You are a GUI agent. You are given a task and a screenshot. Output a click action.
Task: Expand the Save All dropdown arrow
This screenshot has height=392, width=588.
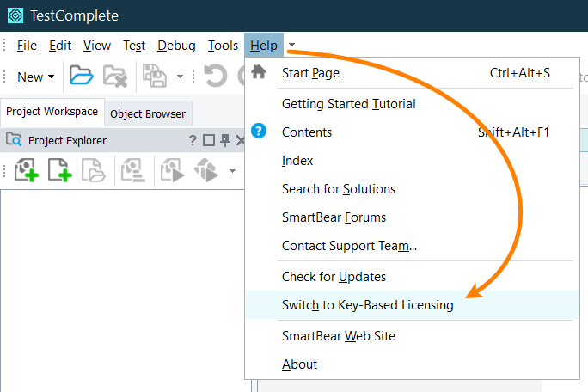(x=181, y=77)
